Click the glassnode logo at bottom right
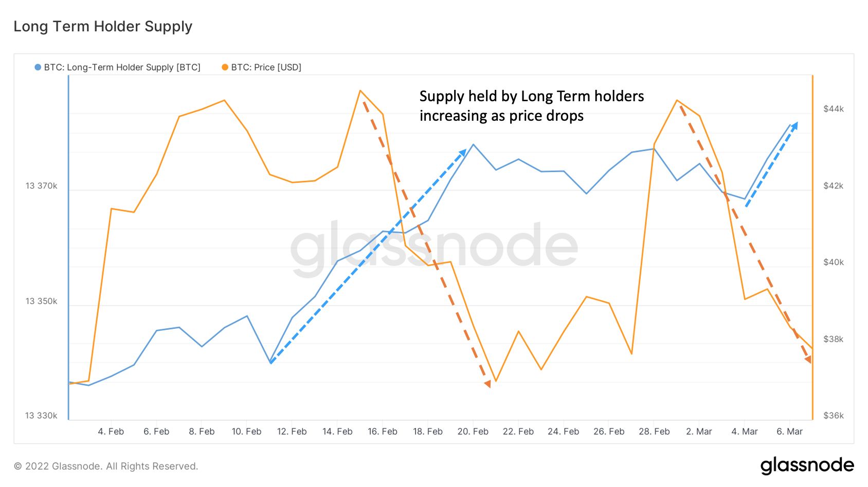This screenshot has width=868, height=487. pyautogui.click(x=807, y=465)
